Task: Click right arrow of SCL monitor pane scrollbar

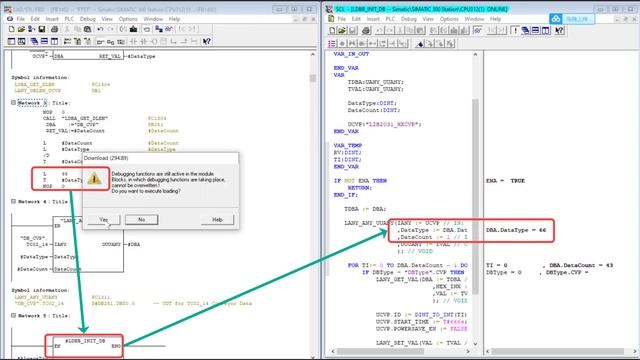Action: coord(636,351)
